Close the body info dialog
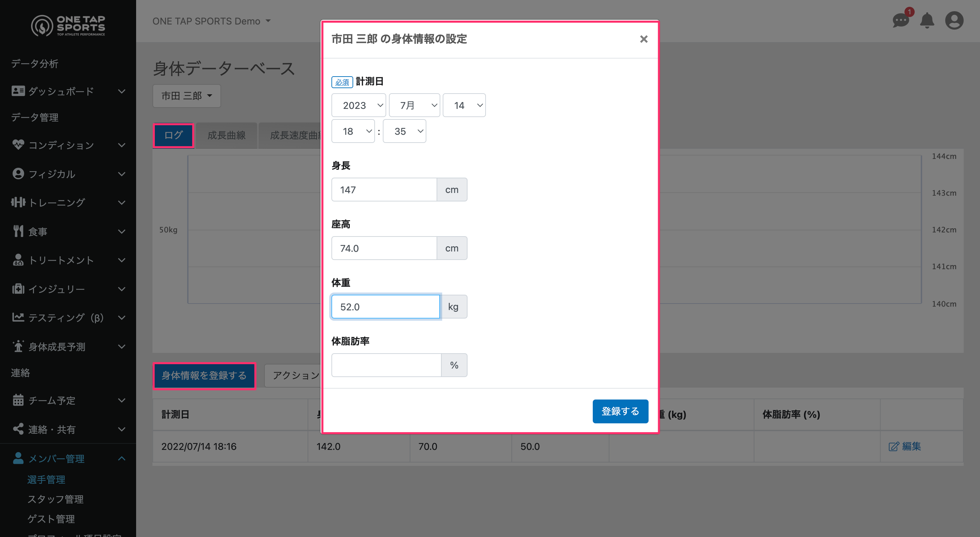This screenshot has height=537, width=980. coord(643,39)
